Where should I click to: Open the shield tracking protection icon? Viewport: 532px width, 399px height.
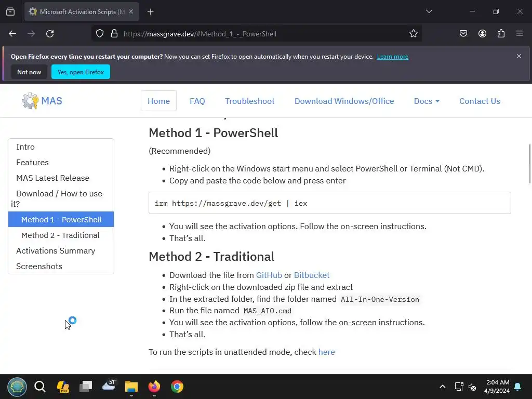coord(99,34)
